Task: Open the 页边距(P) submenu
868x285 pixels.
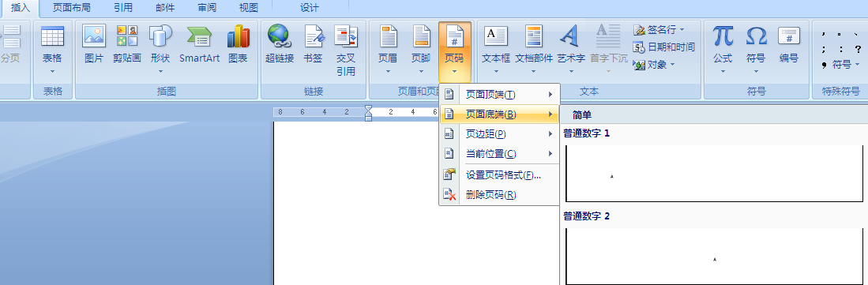Action: (499, 134)
